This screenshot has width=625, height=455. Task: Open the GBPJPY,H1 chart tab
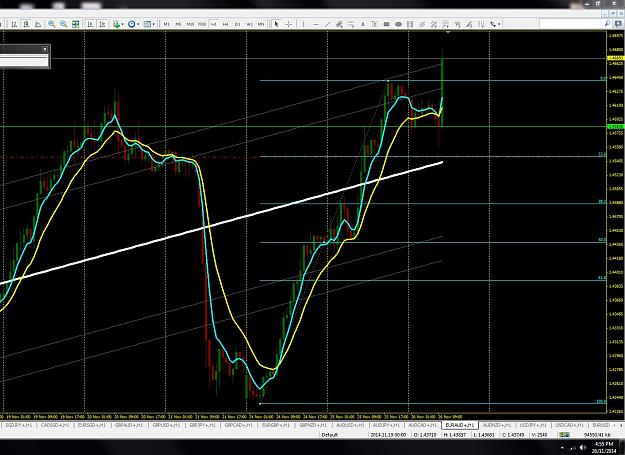[x=202, y=426]
